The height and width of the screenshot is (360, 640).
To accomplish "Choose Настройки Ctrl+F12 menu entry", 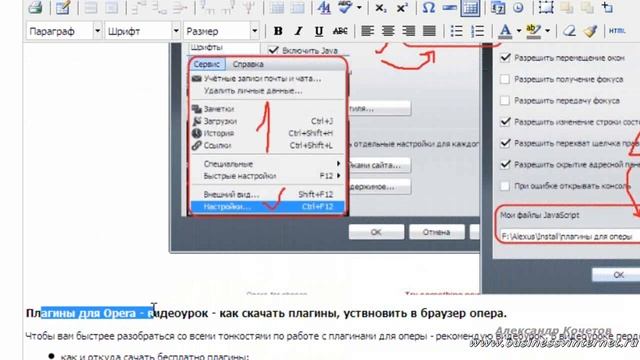I will [267, 207].
